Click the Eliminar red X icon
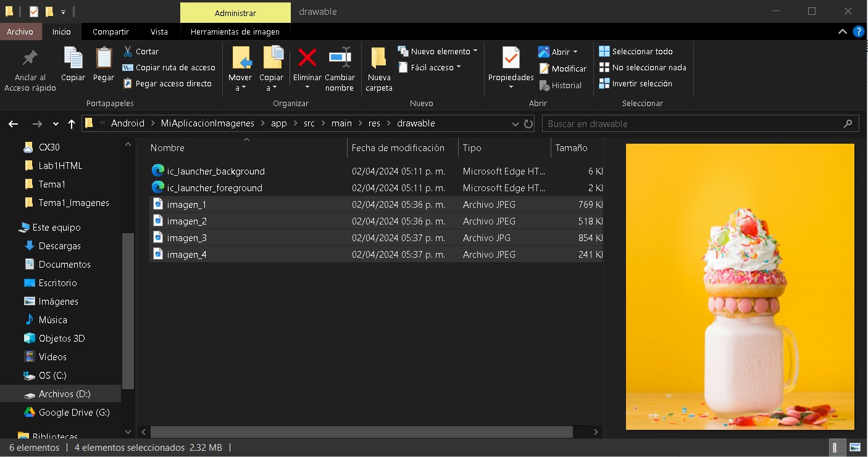 coord(307,58)
